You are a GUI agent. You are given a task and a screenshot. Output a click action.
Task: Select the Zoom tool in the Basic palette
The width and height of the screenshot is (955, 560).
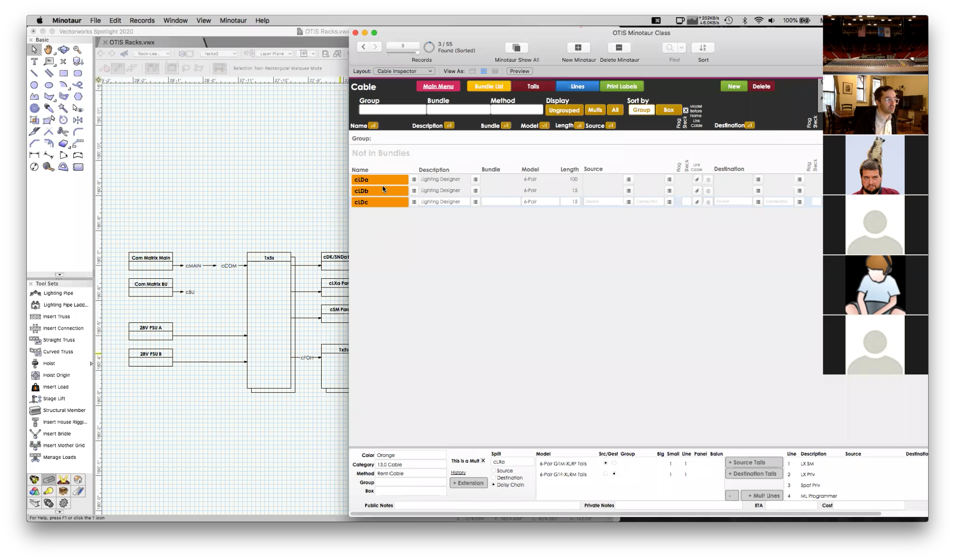[77, 49]
